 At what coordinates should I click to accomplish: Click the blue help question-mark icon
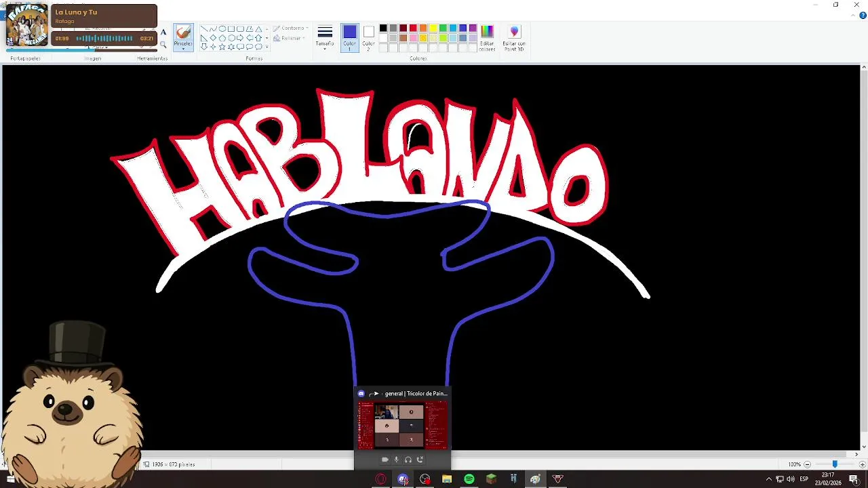[863, 15]
